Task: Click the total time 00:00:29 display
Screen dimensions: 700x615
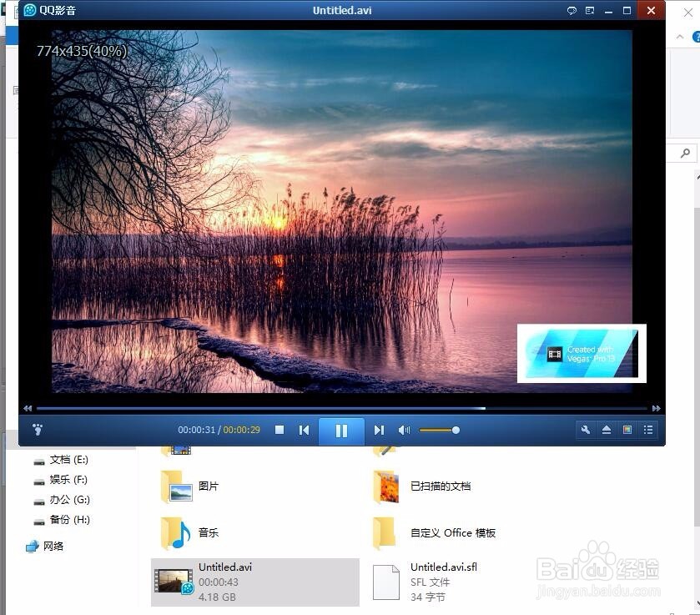Action: point(241,430)
